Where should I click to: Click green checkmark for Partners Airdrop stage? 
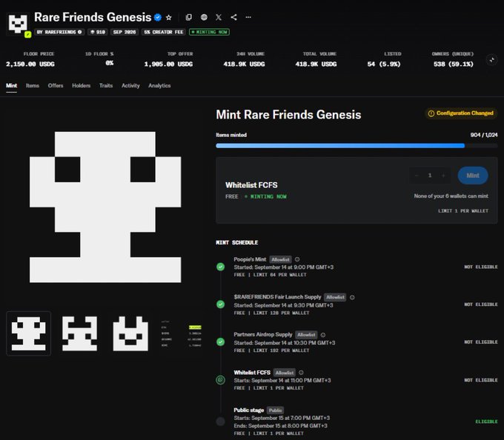221,341
